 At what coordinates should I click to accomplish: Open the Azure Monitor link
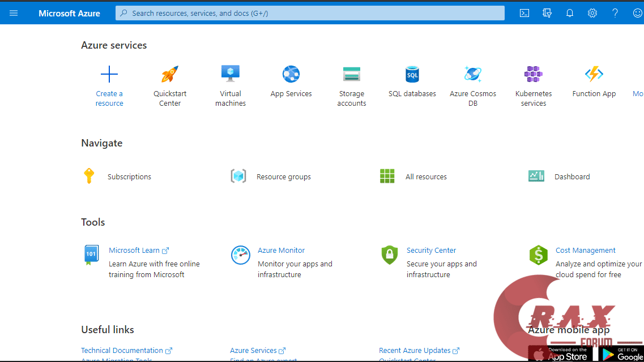282,251
